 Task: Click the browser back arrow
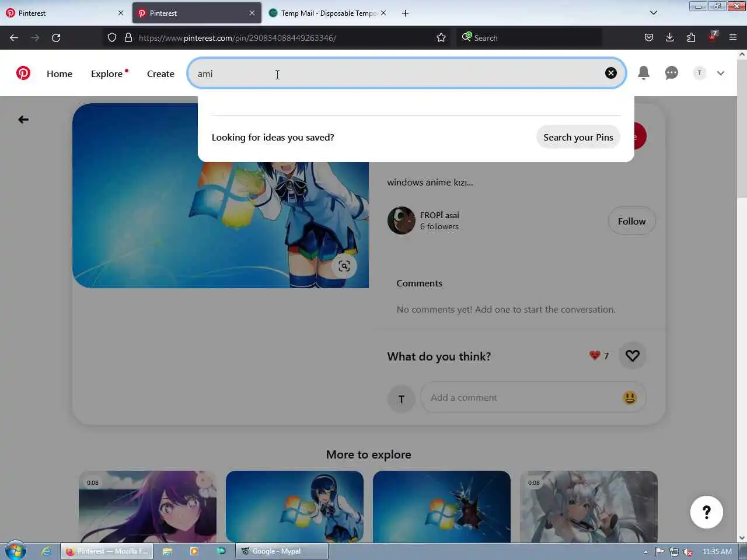(x=14, y=37)
